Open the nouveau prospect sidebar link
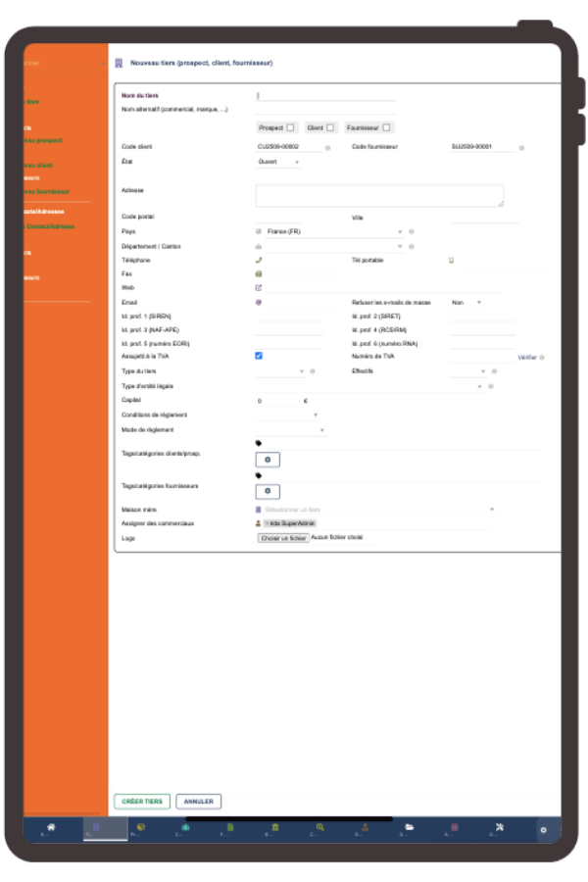This screenshot has width=588, height=882. click(43, 140)
